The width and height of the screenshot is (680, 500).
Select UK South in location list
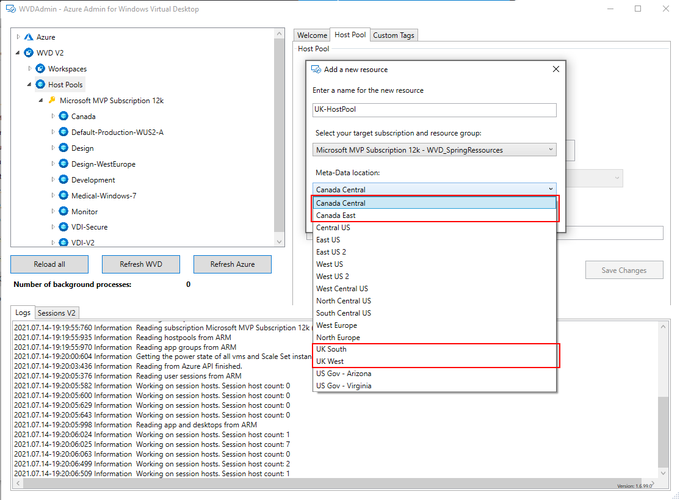[435, 349]
